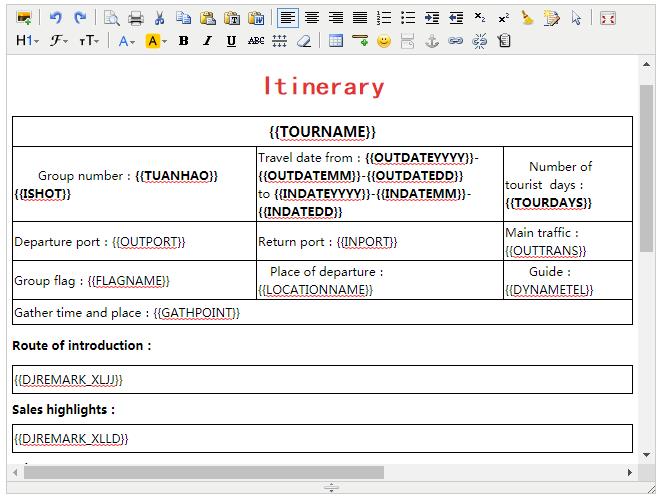Open the font family dropdown

click(59, 41)
